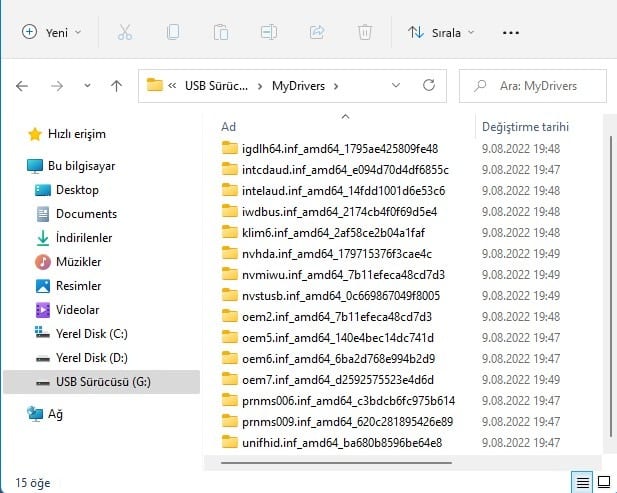Switch to large thumbnails view icon
The image size is (617, 493).
point(604,482)
